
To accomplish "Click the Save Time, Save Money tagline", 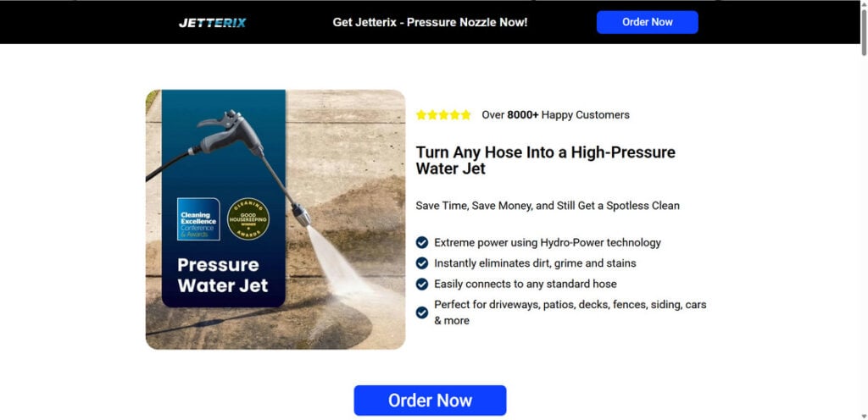I will [548, 206].
